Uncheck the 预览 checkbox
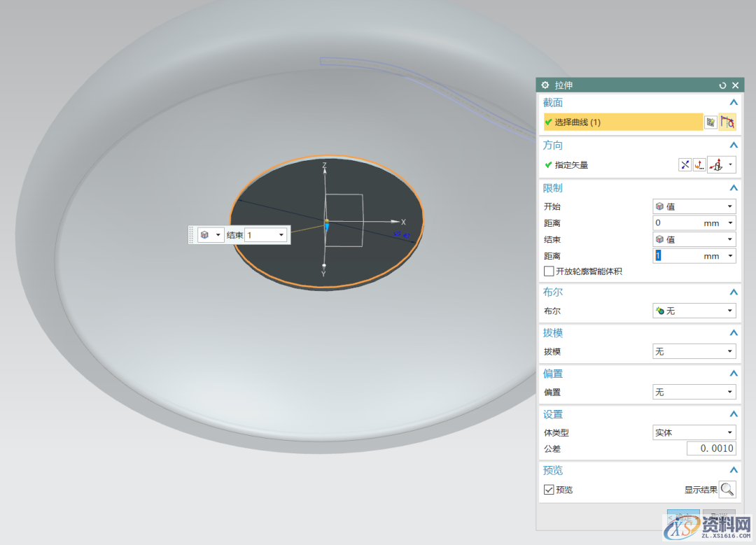This screenshot has height=545, width=756. pyautogui.click(x=549, y=490)
